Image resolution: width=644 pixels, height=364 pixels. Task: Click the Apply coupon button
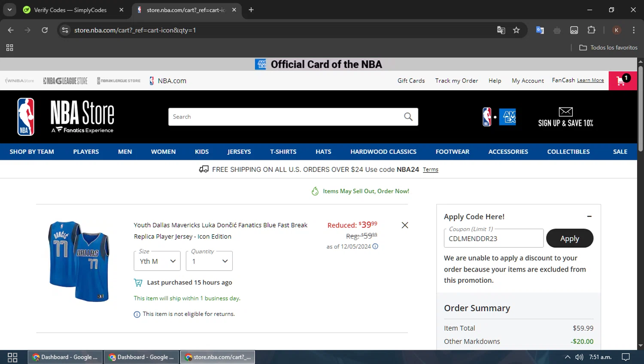tap(570, 239)
